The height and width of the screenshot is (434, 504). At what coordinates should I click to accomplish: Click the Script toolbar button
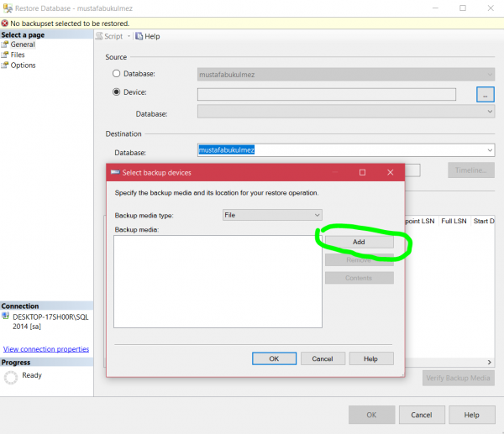coord(109,36)
